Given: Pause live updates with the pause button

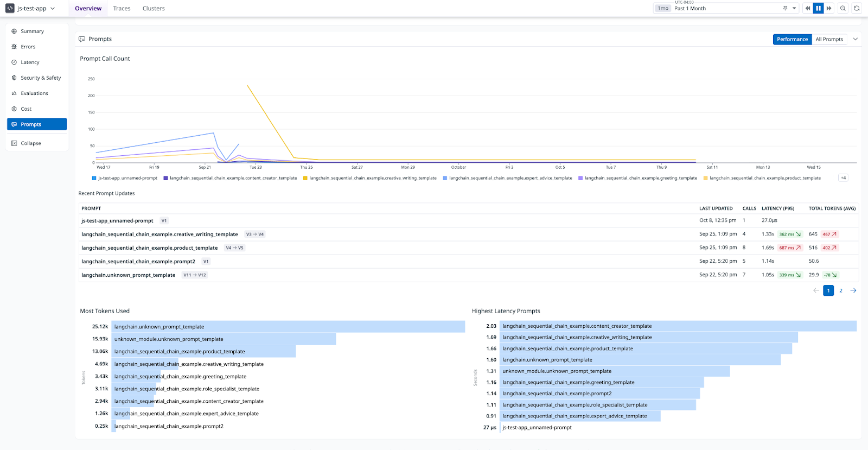Looking at the screenshot, I should (x=818, y=8).
